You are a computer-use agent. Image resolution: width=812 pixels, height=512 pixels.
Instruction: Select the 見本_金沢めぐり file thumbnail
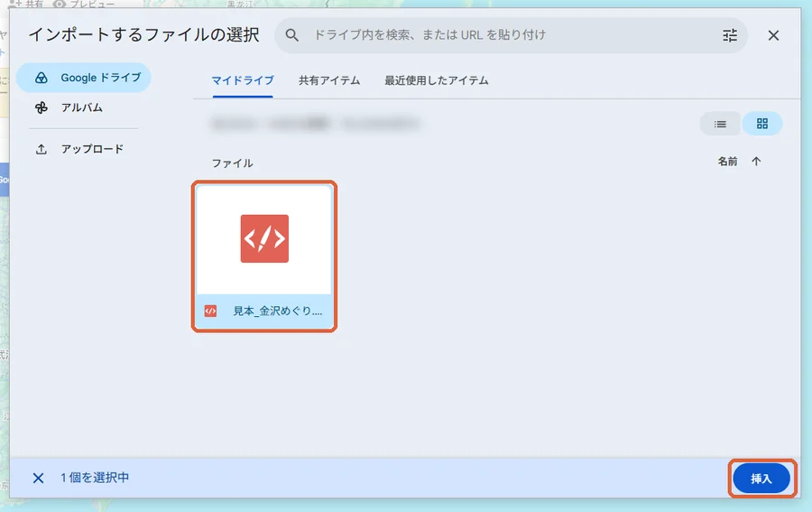pos(264,239)
